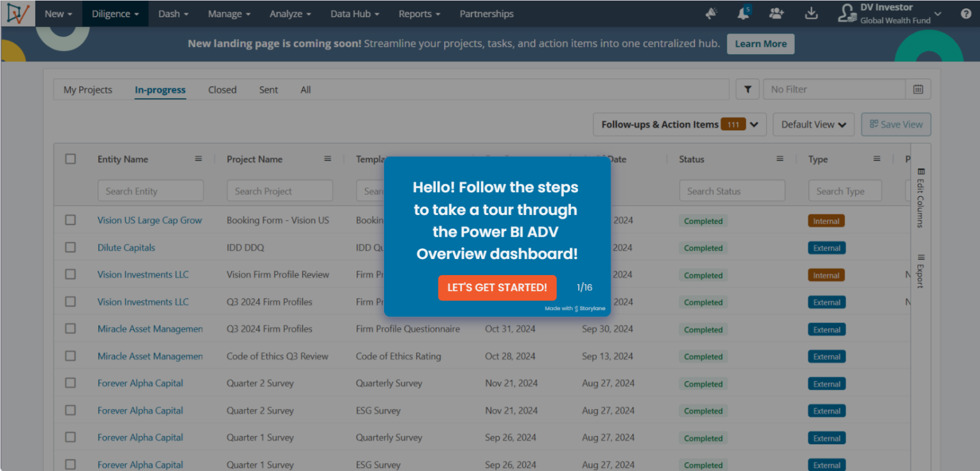Screen dimensions: 980x471
Task: Click the add users icon
Action: 776,13
